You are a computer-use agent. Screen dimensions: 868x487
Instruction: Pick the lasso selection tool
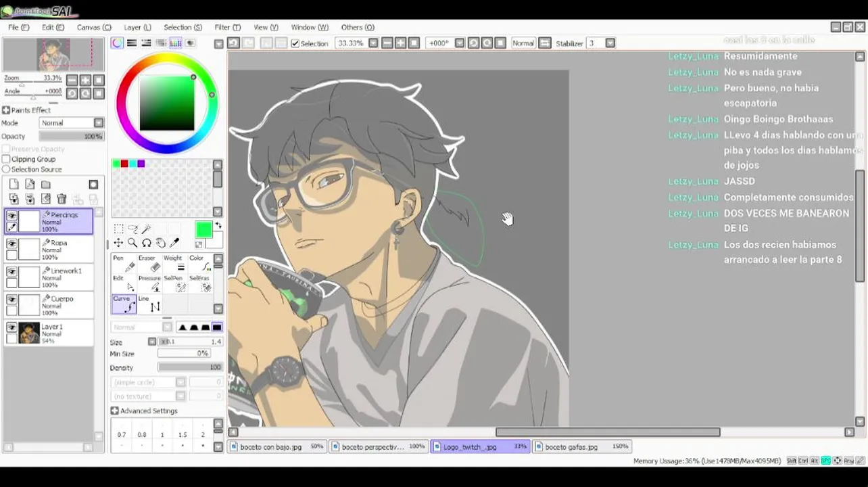(x=132, y=229)
